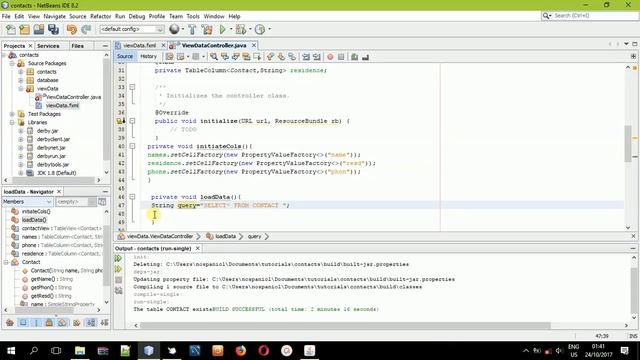Click the Save All toolbar icon
Screen dimensions: 640x360
pos(53,29)
